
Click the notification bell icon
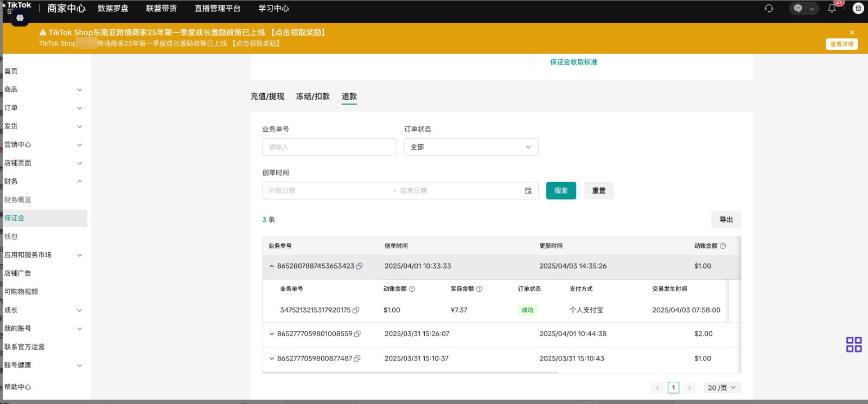(832, 8)
